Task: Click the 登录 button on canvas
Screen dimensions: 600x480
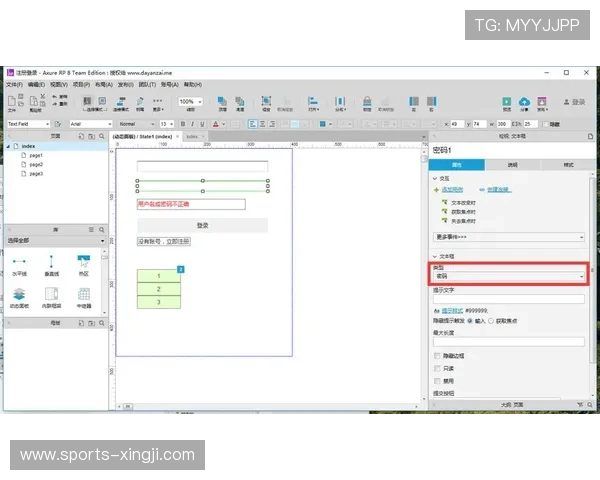Action: coord(203,226)
